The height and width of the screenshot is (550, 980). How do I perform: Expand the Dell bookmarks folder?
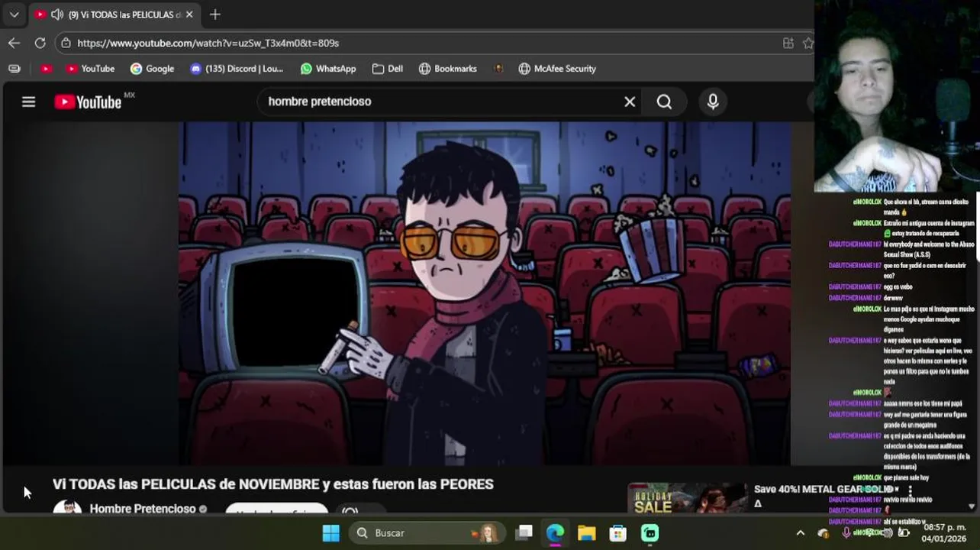[x=388, y=69]
